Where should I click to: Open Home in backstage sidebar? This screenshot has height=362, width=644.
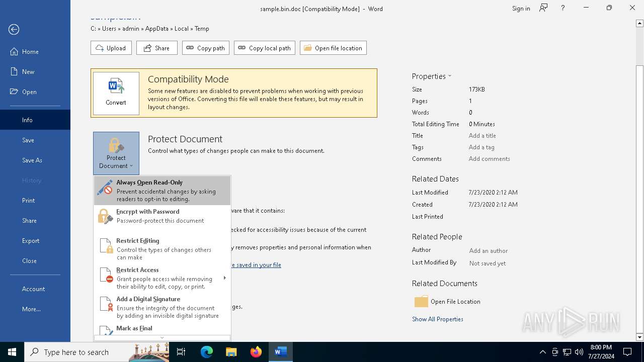point(35,52)
